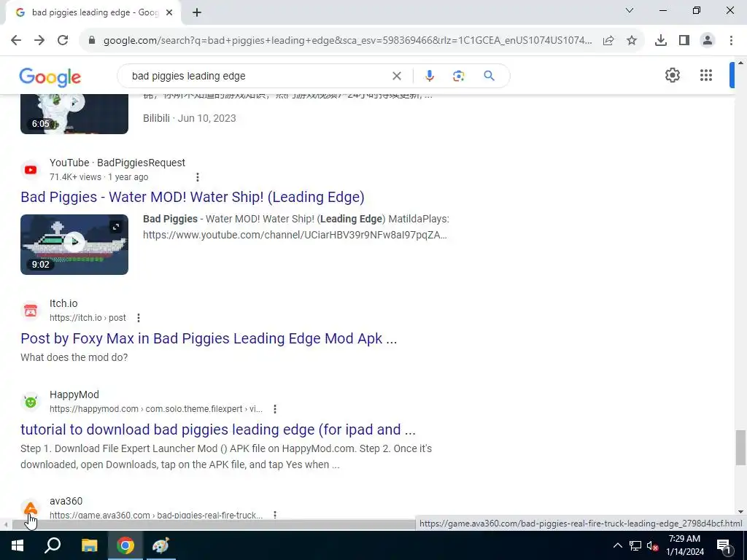Open more options for the YouTube result
This screenshot has width=747, height=560.
197,177
